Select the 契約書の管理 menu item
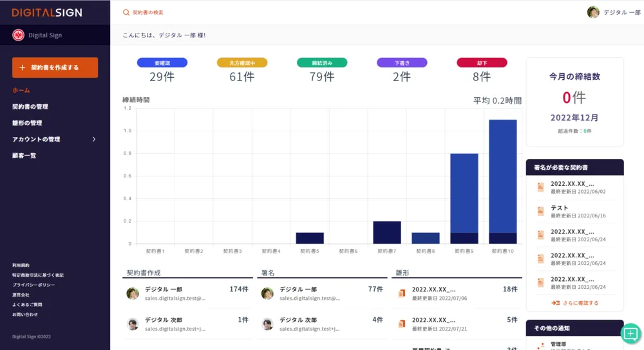The height and width of the screenshot is (350, 644). click(30, 107)
